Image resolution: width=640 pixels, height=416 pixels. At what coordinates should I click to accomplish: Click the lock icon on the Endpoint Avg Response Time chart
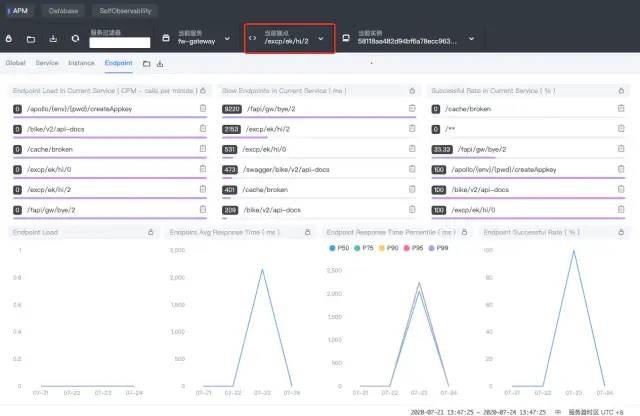pyautogui.click(x=308, y=232)
